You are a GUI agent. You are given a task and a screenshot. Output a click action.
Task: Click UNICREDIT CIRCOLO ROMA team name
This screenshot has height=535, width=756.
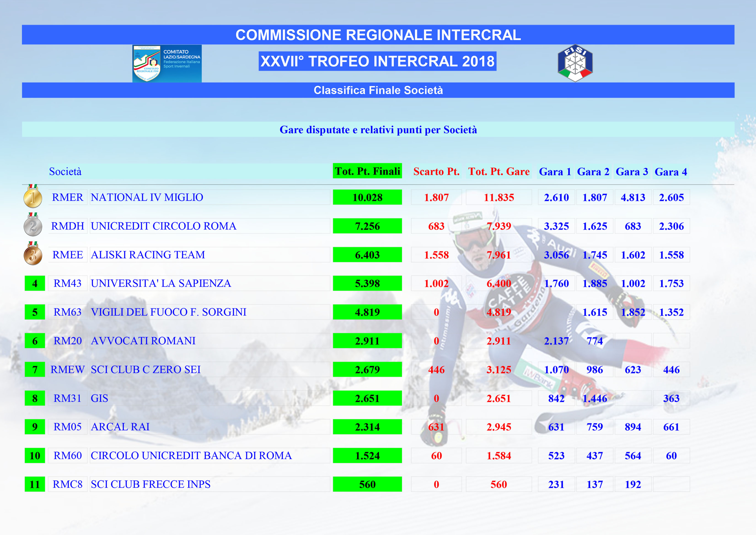pos(163,226)
